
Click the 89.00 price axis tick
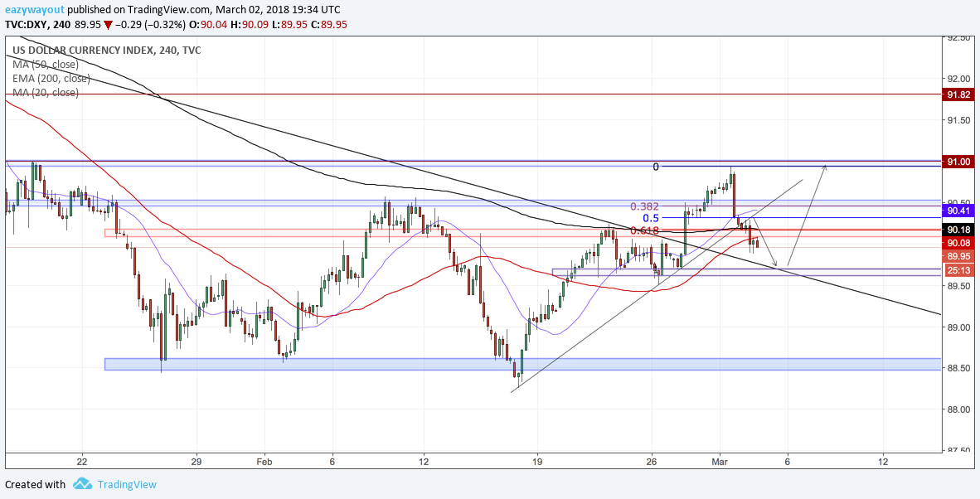point(960,327)
